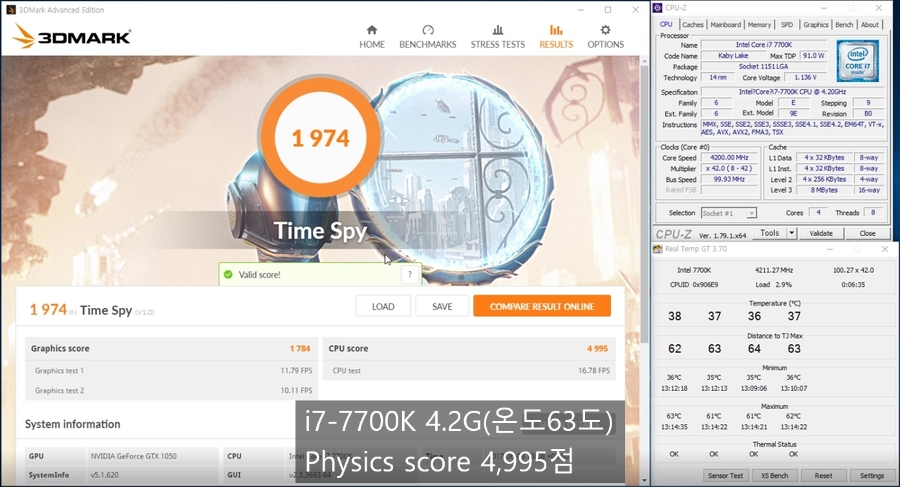900x487 pixels.
Task: Click XS Bench in Real Temp
Action: coord(774,476)
